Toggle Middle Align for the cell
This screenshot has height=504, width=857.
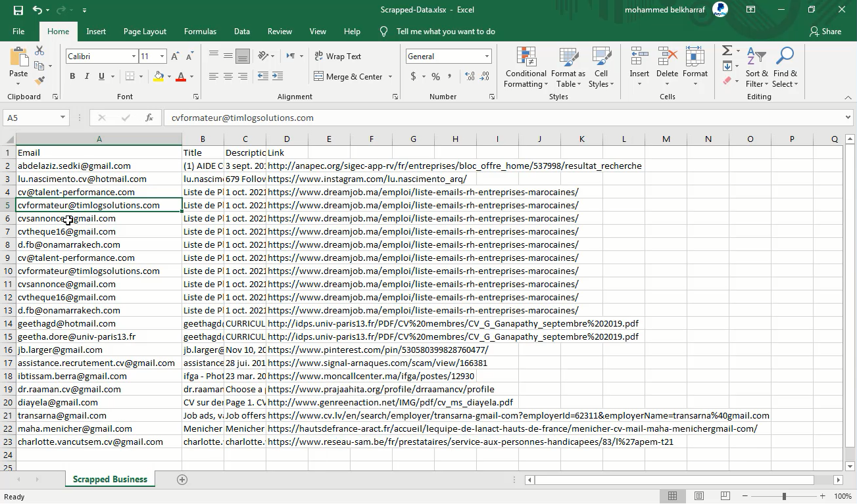(x=228, y=56)
